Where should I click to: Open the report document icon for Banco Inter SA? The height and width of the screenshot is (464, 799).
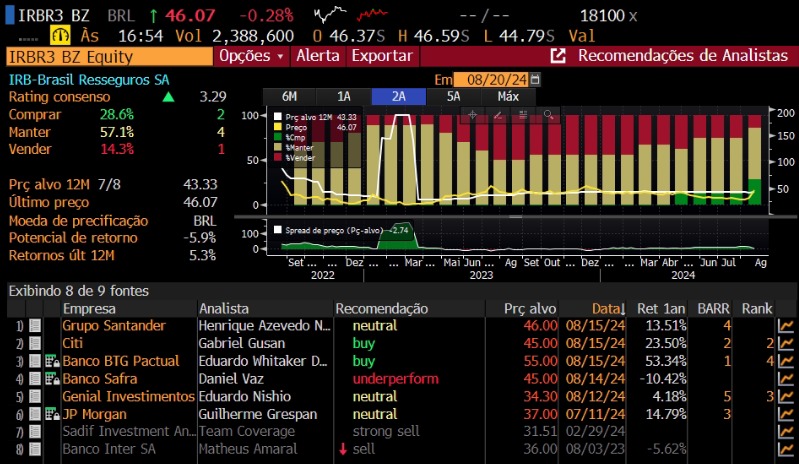pos(35,449)
